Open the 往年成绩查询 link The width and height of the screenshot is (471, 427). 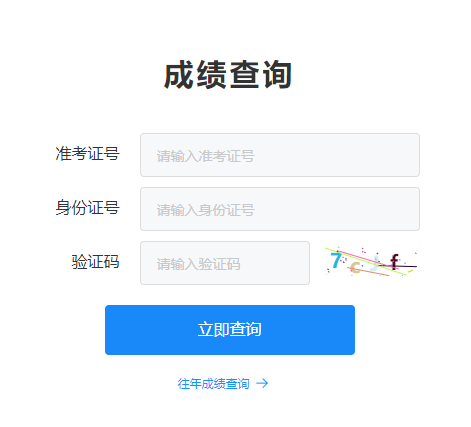coord(213,384)
